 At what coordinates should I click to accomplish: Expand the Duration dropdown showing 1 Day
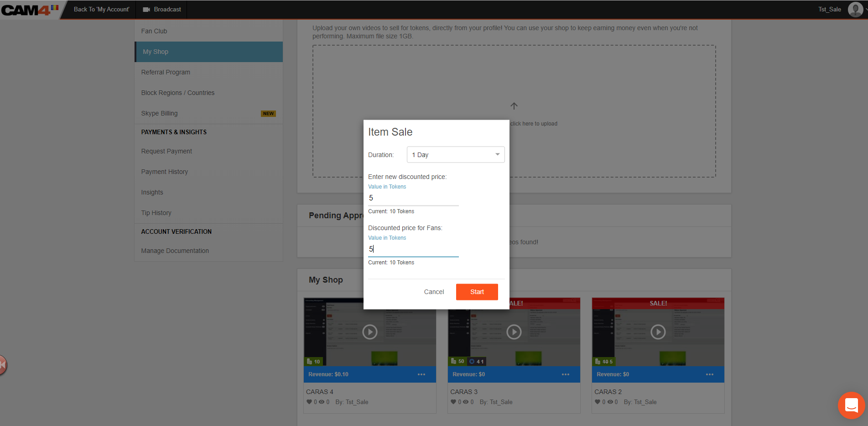click(x=455, y=155)
